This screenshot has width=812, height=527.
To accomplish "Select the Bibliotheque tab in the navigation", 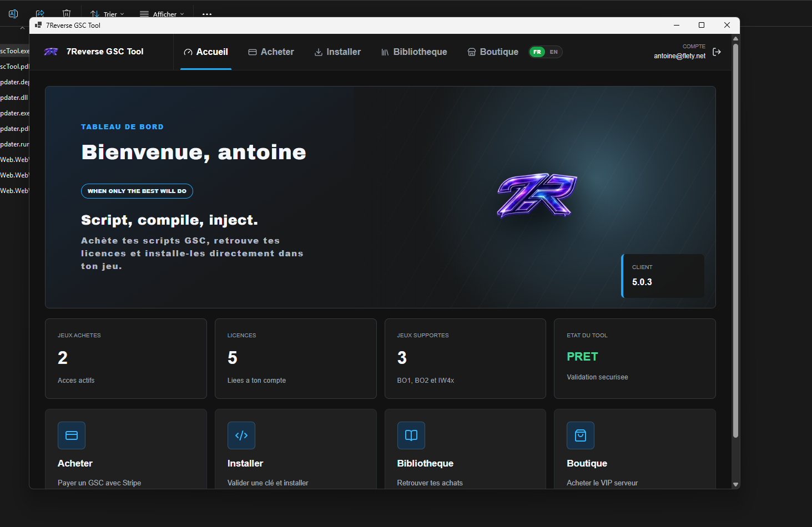I will [x=414, y=52].
